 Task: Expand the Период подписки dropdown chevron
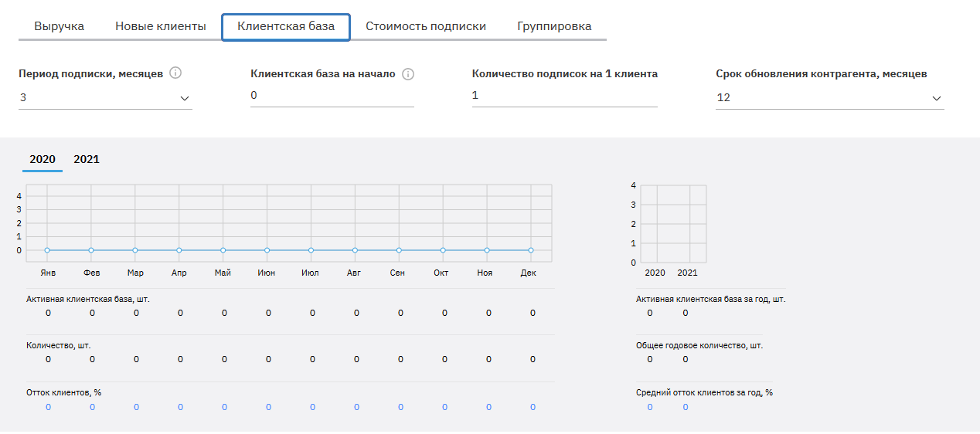click(184, 98)
